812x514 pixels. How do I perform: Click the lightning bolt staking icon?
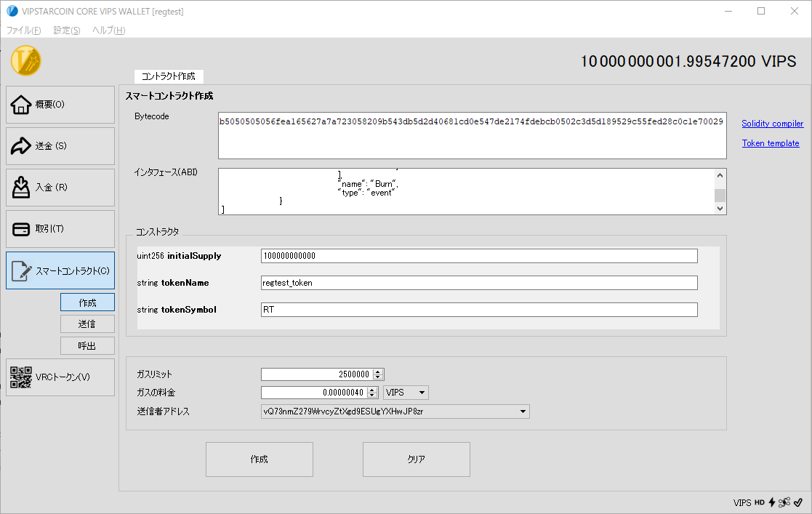click(771, 502)
